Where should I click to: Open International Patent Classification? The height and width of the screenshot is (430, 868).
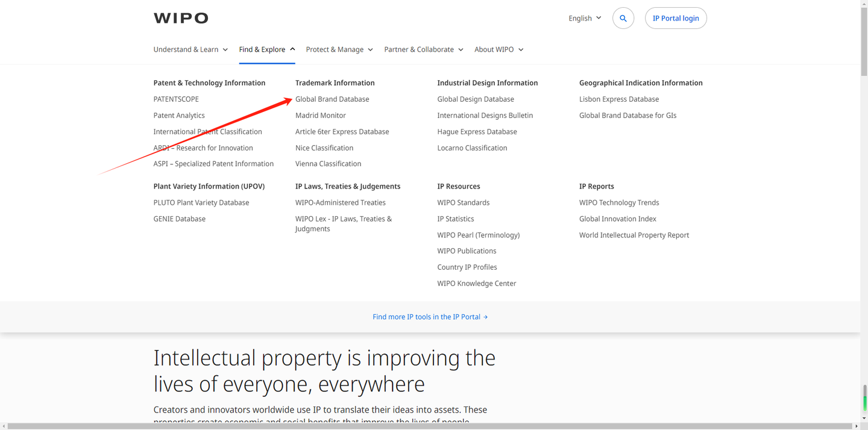click(x=207, y=132)
